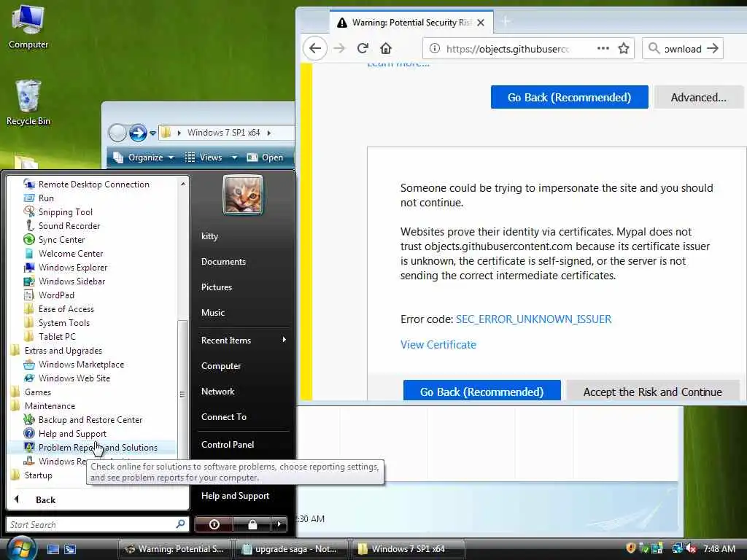
Task: Open Pictures from Start menu
Action: point(216,287)
